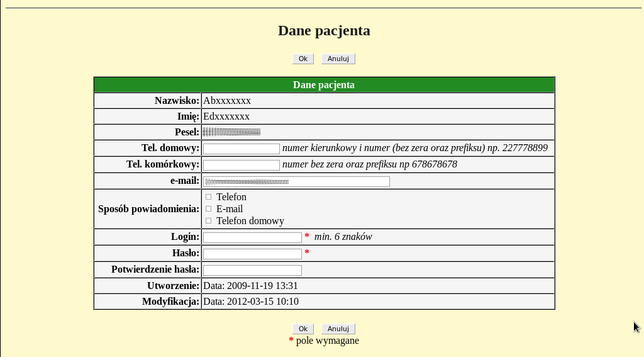Click into the e-mail input field

point(297,181)
